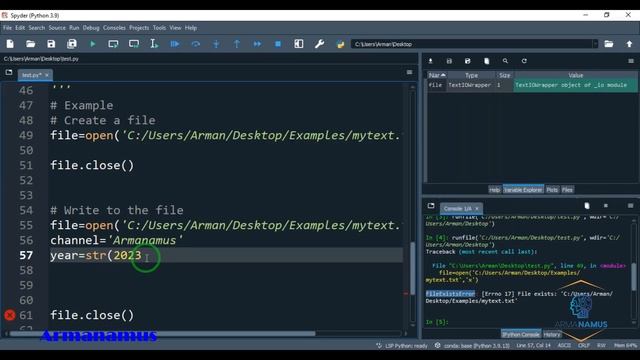Sort variables by Size column
Image resolution: width=640 pixels, height=360 pixels.
pyautogui.click(x=504, y=75)
